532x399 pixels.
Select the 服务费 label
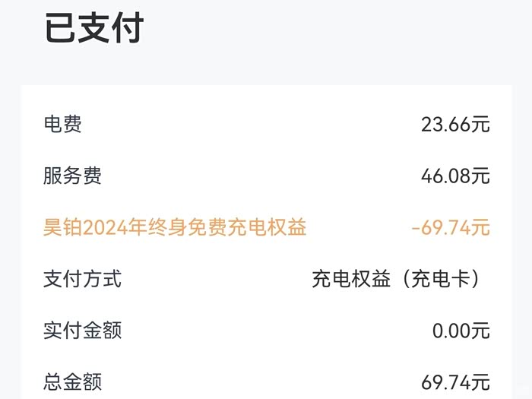point(72,176)
